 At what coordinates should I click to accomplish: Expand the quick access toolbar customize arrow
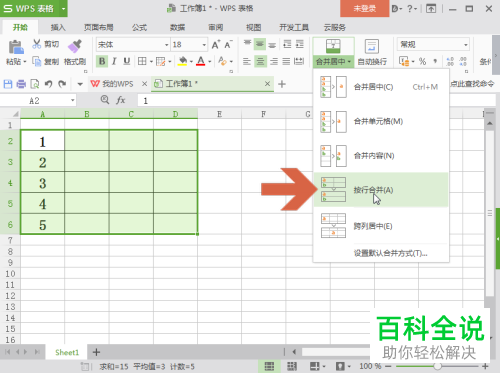(80, 84)
